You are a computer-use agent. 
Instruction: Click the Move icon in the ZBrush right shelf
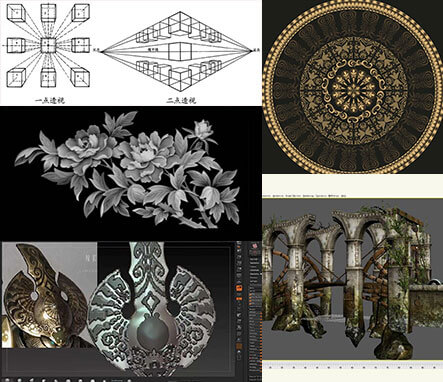pyautogui.click(x=239, y=321)
